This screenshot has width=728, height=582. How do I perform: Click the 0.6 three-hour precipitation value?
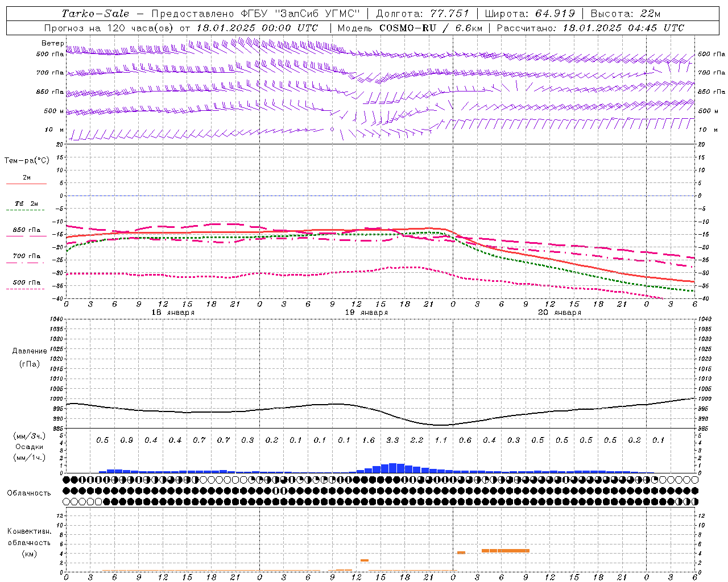point(465,440)
